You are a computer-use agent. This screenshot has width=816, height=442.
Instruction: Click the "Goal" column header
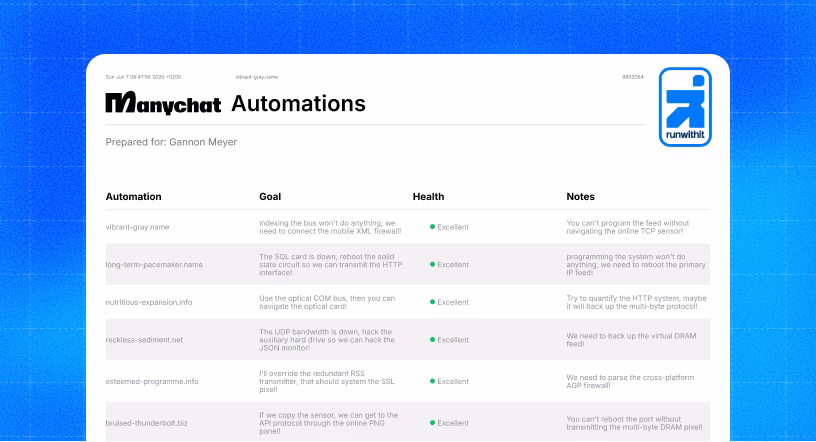click(x=270, y=197)
